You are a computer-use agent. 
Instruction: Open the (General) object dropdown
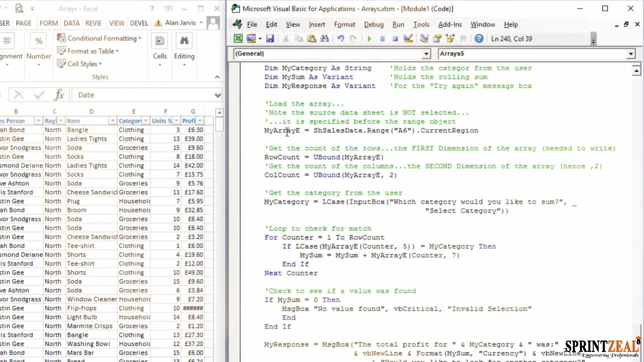(x=426, y=54)
